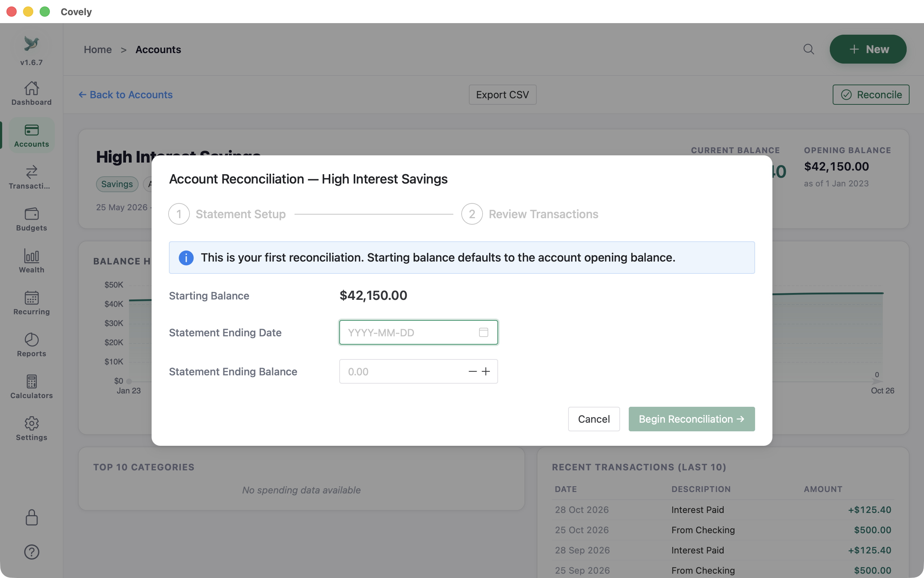Follow Back to Accounts link
The image size is (924, 578).
tap(126, 94)
